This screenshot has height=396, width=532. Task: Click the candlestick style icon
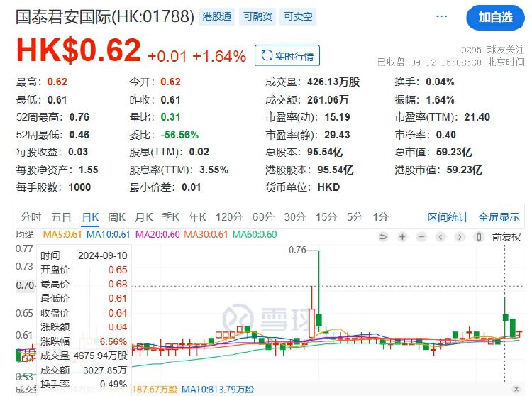click(478, 236)
